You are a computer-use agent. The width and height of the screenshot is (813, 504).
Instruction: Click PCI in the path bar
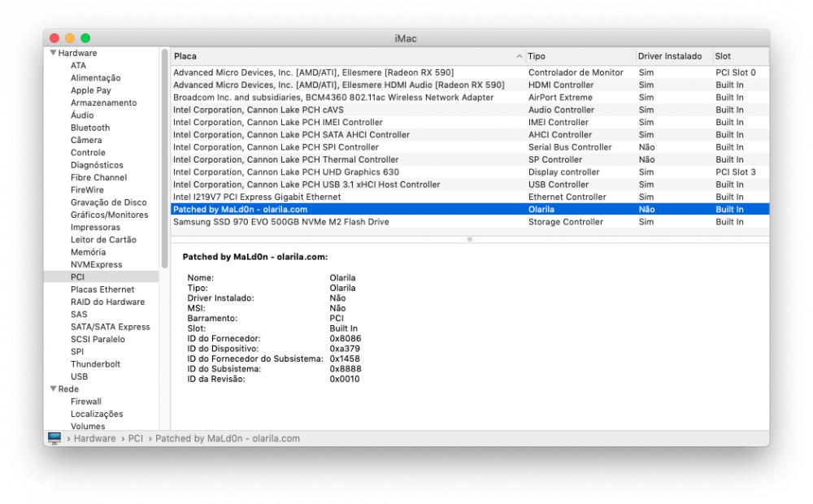click(135, 439)
